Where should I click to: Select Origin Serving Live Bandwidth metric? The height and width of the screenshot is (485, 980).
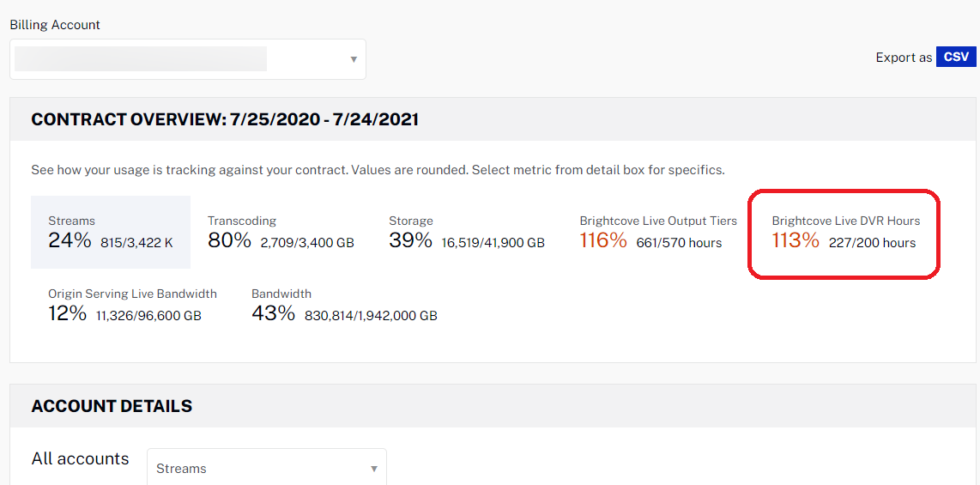point(132,305)
